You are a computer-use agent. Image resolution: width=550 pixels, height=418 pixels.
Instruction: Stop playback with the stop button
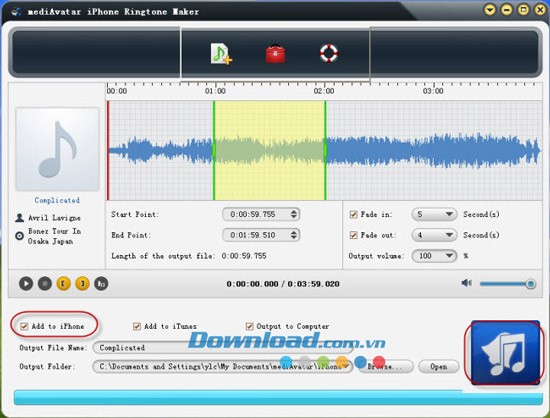[x=45, y=283]
